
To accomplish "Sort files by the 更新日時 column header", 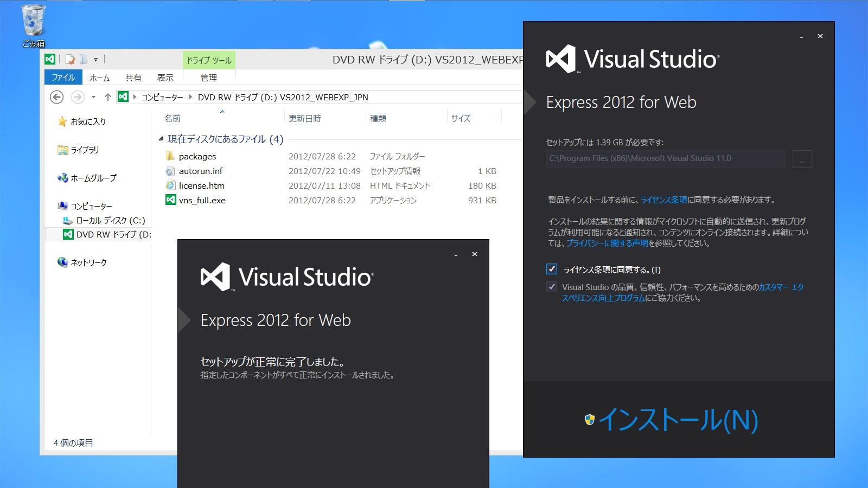I will pyautogui.click(x=304, y=118).
